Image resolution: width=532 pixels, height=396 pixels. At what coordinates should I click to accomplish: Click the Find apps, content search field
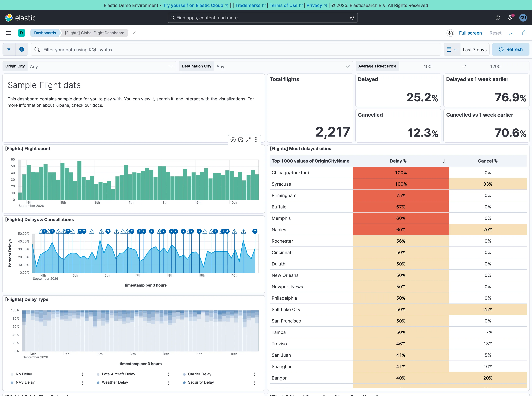(x=263, y=18)
